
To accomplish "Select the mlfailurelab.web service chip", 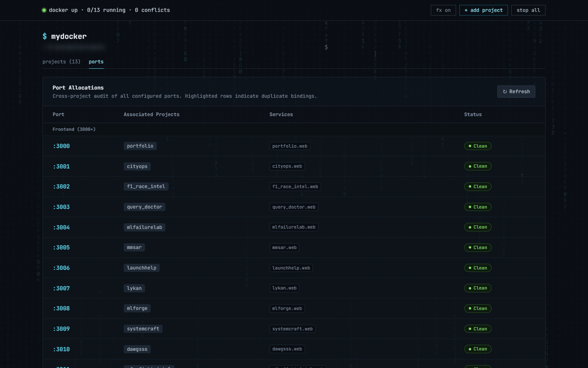I will point(294,227).
